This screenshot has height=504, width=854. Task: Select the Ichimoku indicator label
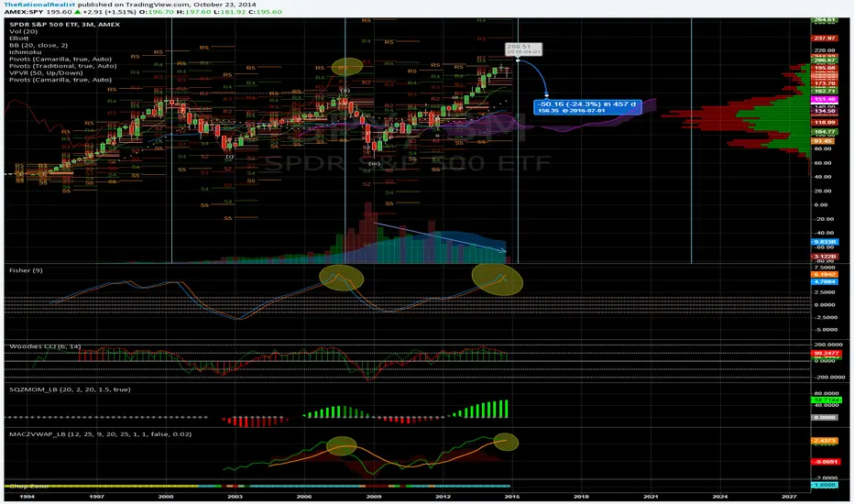[x=25, y=52]
